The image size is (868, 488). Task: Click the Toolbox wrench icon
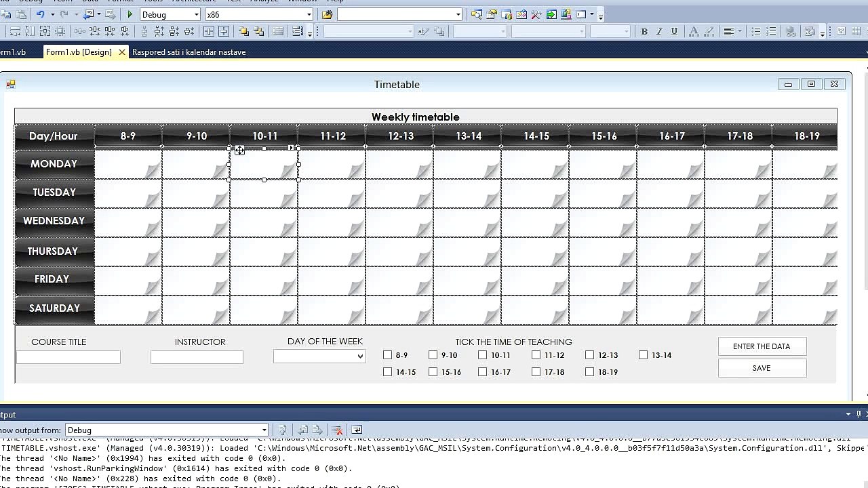(x=536, y=14)
